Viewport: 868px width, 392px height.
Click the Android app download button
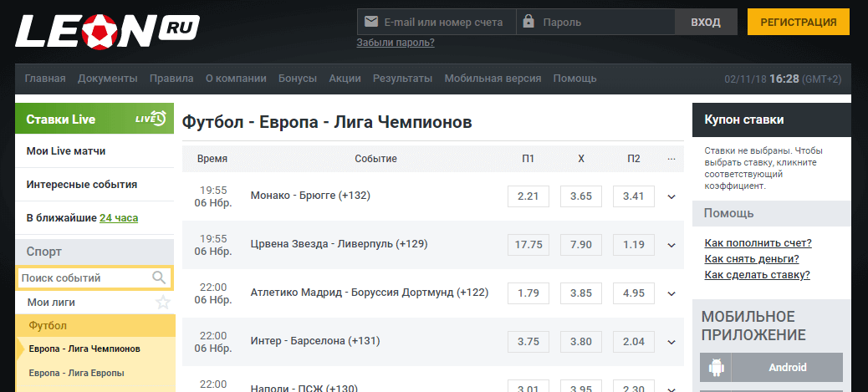coord(771,368)
